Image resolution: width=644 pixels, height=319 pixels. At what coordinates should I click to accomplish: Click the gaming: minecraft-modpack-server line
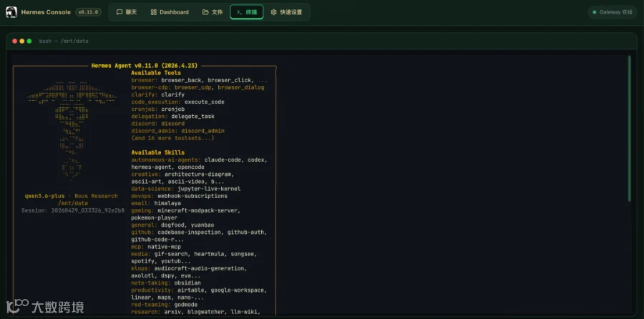pyautogui.click(x=185, y=210)
